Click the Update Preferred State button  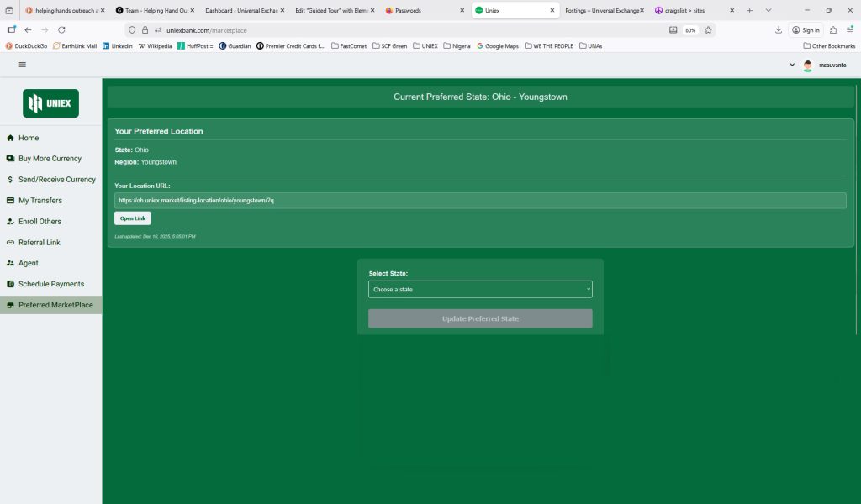click(480, 319)
